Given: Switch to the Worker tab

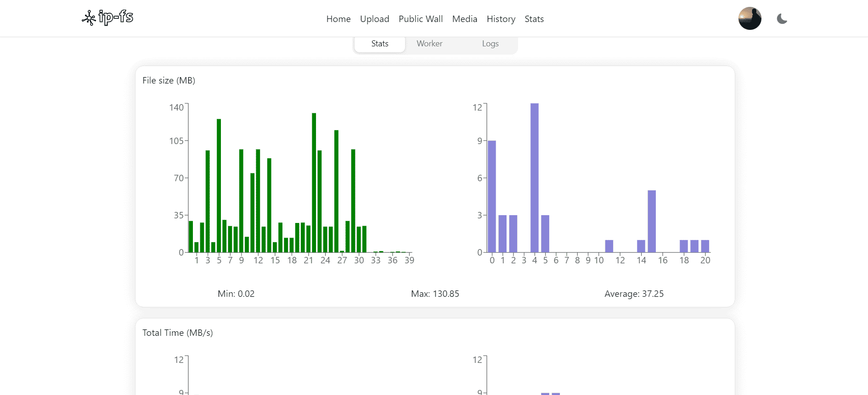Looking at the screenshot, I should click(429, 44).
